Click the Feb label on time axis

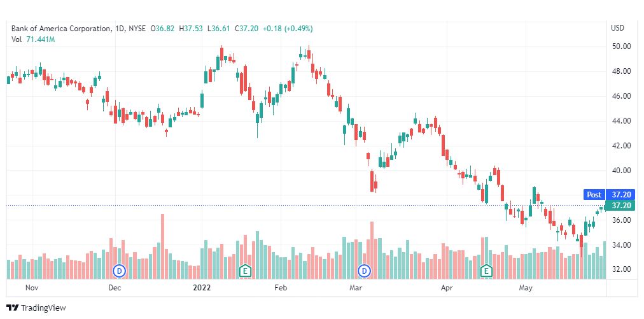pos(281,288)
